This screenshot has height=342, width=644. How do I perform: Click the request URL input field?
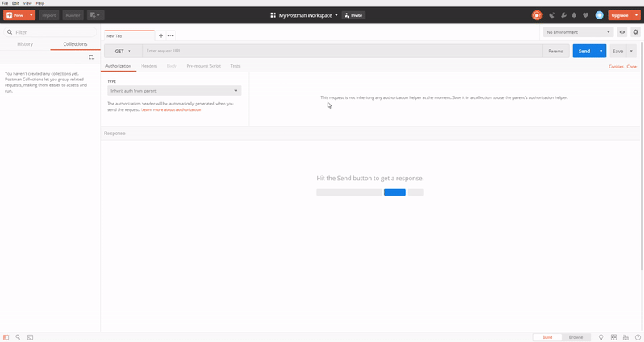[x=342, y=51]
